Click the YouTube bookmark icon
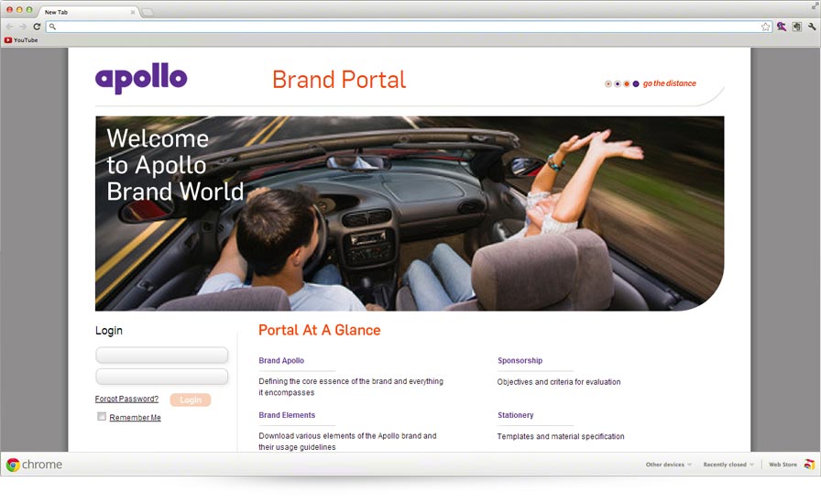This screenshot has height=504, width=821. pos(8,39)
